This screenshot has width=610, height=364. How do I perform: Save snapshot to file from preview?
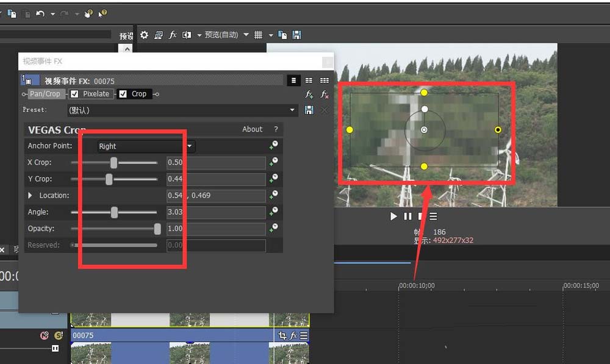pyautogui.click(x=297, y=35)
